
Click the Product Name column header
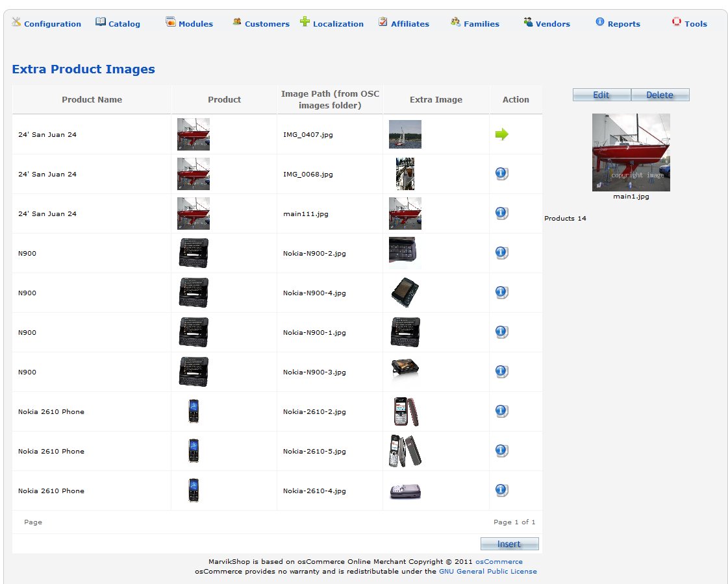pos(92,99)
